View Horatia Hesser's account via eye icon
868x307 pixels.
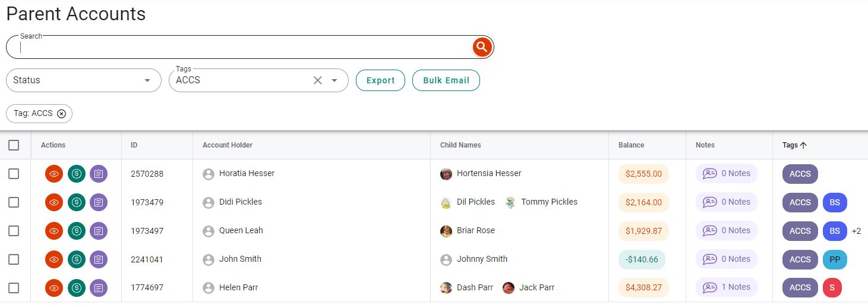coord(54,174)
